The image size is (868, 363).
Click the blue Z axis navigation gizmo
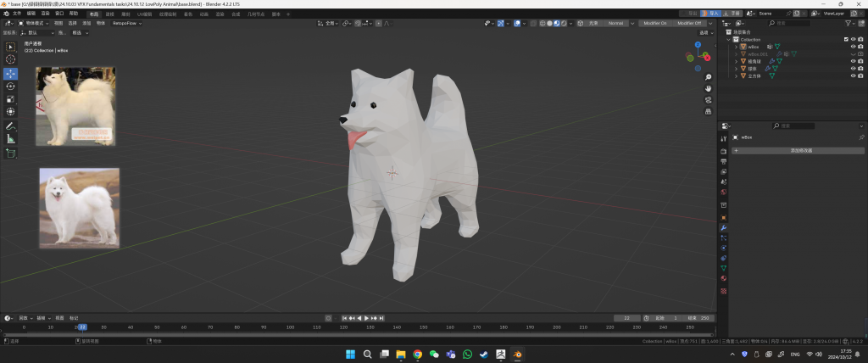pos(698,44)
